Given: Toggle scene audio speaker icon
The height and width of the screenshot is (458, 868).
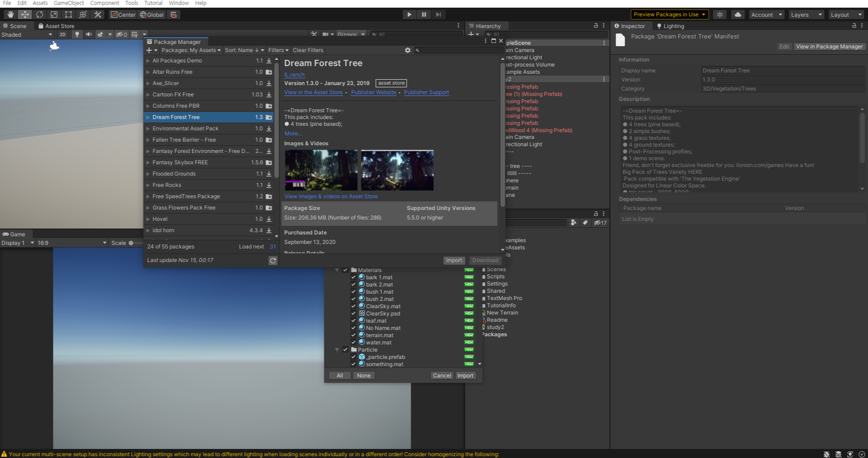Looking at the screenshot, I should 89,34.
